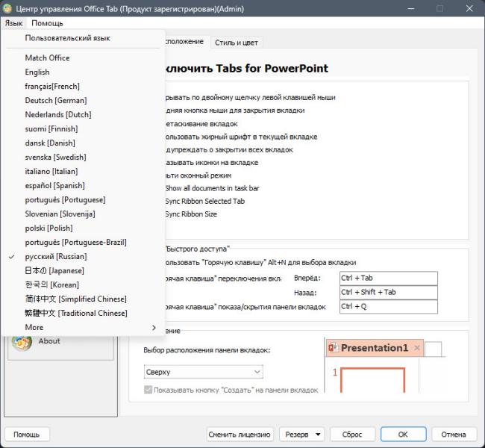Image resolution: width=485 pixels, height=448 pixels.
Task: Select suomi [Finnish] language
Action: pyautogui.click(x=83, y=128)
